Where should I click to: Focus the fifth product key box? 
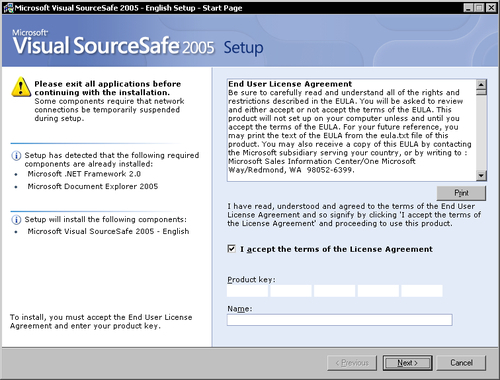422,291
